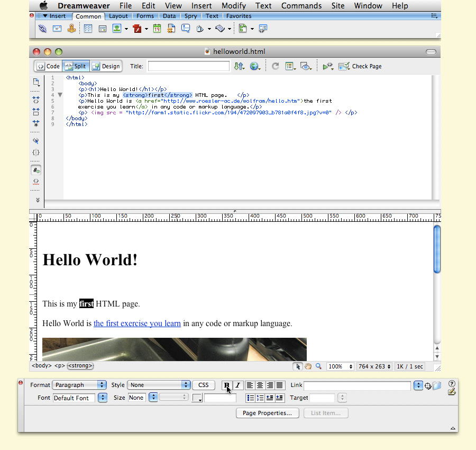
Task: Insert a Hyperlink using the Common toolbar icon
Action: 42,28
